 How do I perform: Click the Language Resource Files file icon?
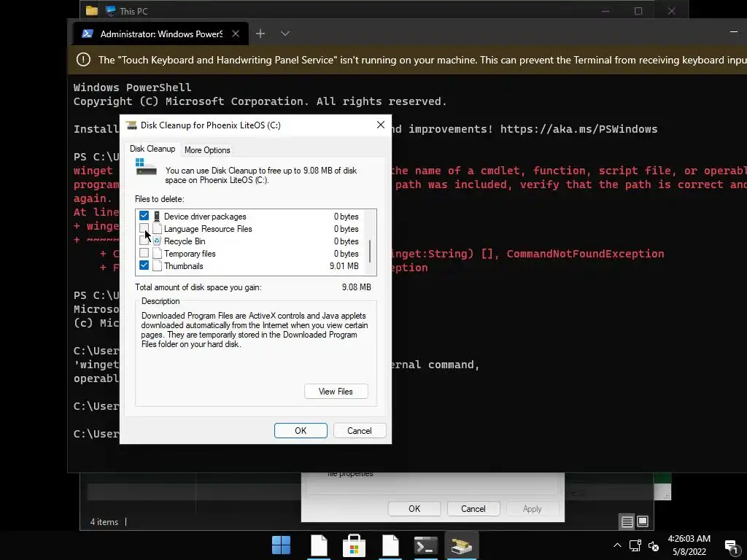(x=157, y=228)
